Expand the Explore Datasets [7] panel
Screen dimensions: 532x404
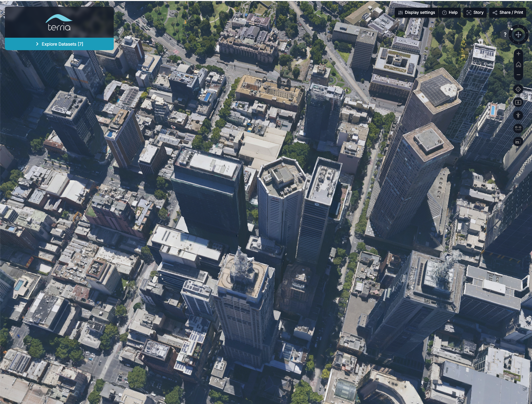click(59, 44)
